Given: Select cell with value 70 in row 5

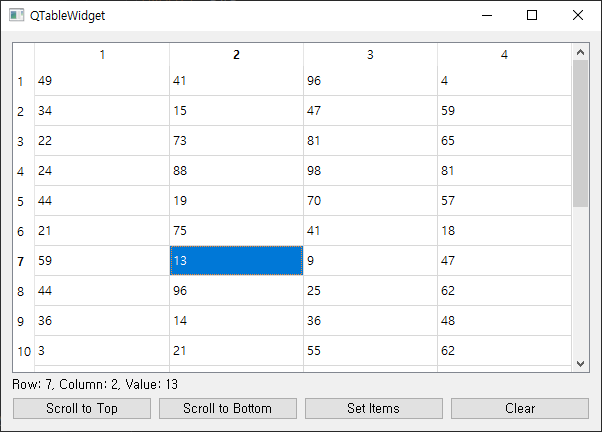Looking at the screenshot, I should (370, 201).
